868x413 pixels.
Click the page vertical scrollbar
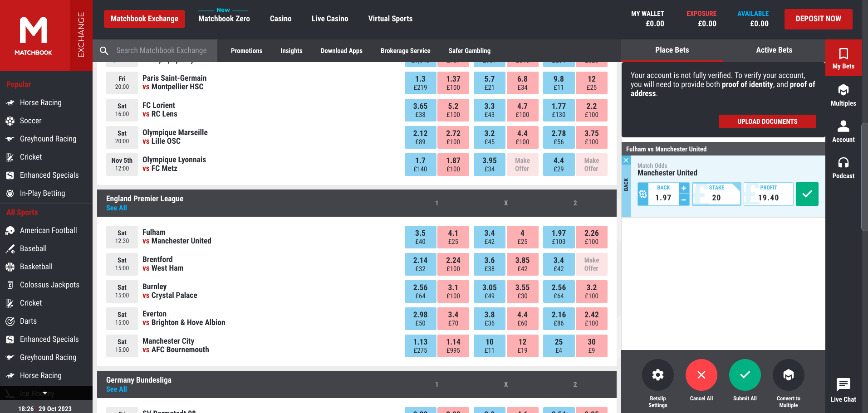(x=864, y=177)
